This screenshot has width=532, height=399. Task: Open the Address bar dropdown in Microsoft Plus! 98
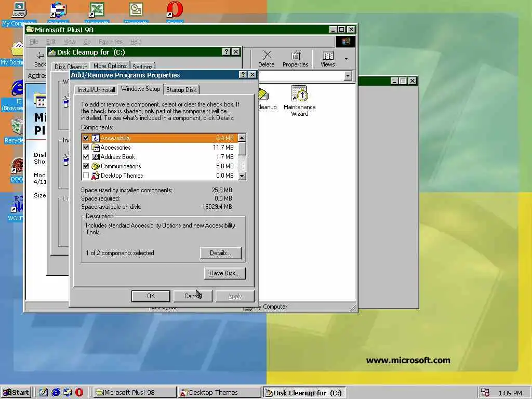[348, 76]
